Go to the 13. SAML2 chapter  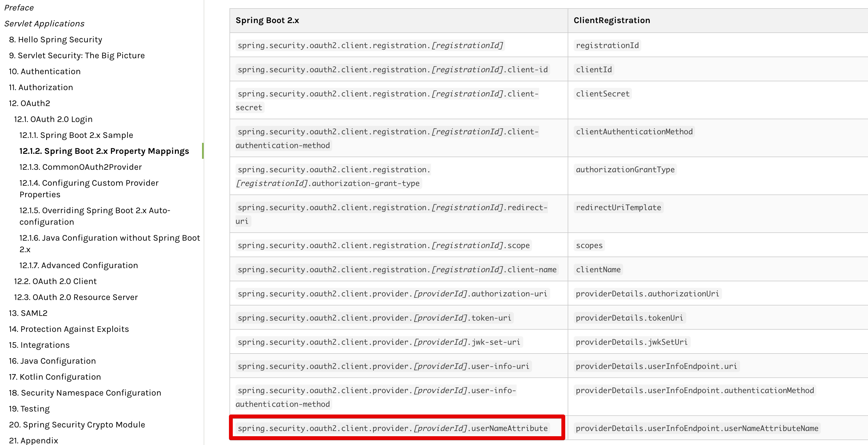click(x=28, y=313)
